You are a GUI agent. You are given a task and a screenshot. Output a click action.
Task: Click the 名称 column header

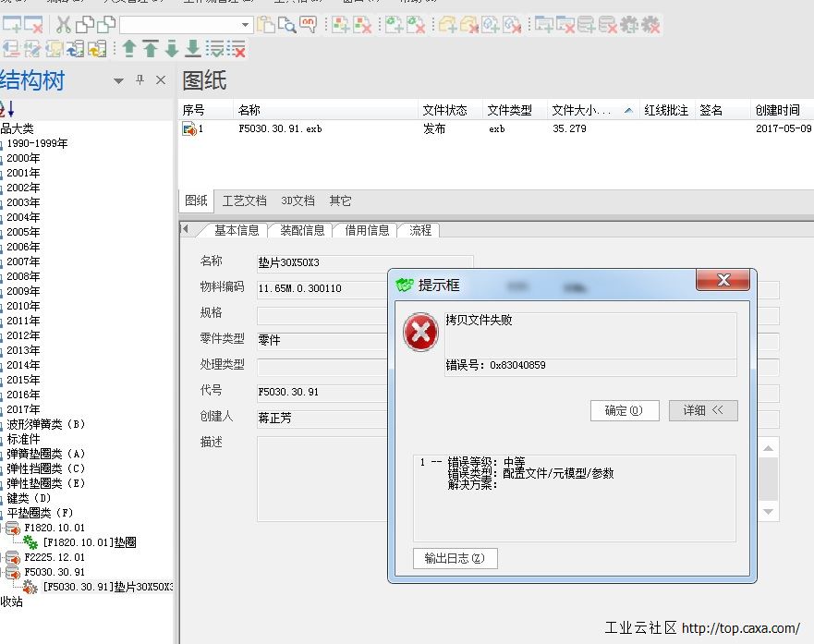(x=325, y=110)
